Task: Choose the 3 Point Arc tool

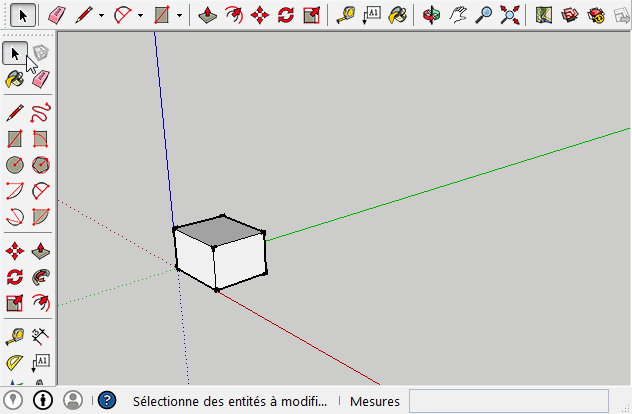Action: (15, 216)
